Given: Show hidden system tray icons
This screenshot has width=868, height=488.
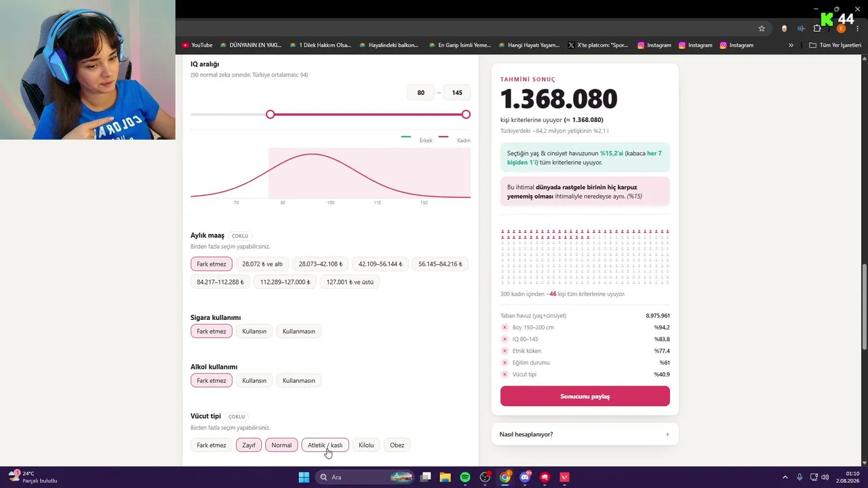Looking at the screenshot, I should click(x=785, y=477).
